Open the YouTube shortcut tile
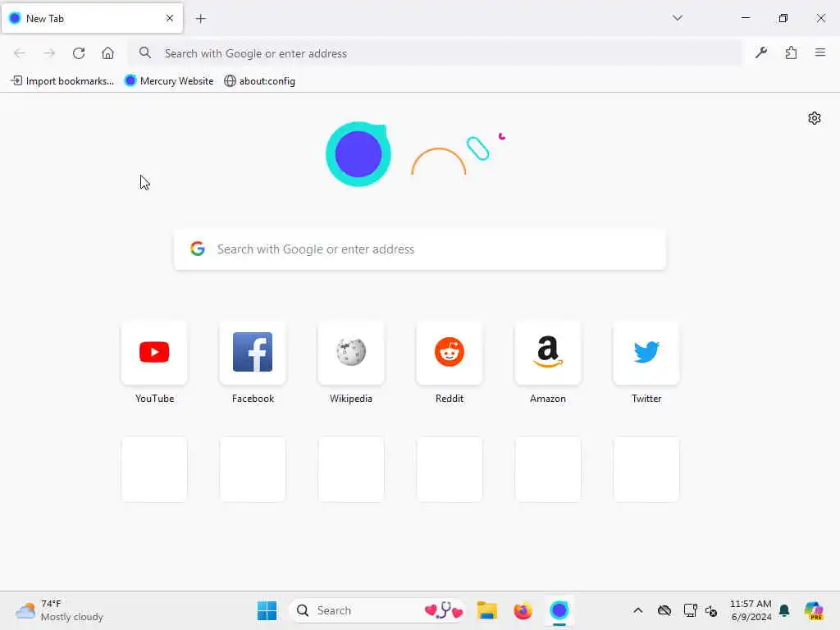The image size is (840, 630). pos(154,353)
